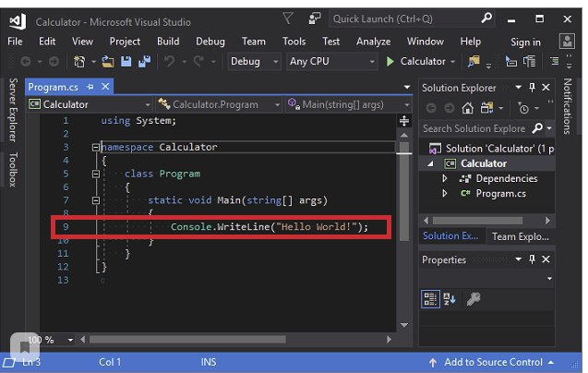Open the Analyze menu

tap(374, 42)
